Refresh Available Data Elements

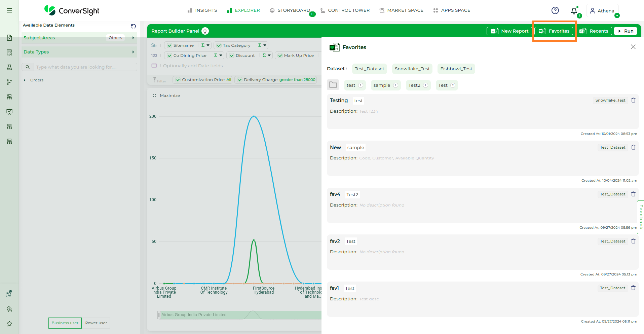click(x=134, y=26)
